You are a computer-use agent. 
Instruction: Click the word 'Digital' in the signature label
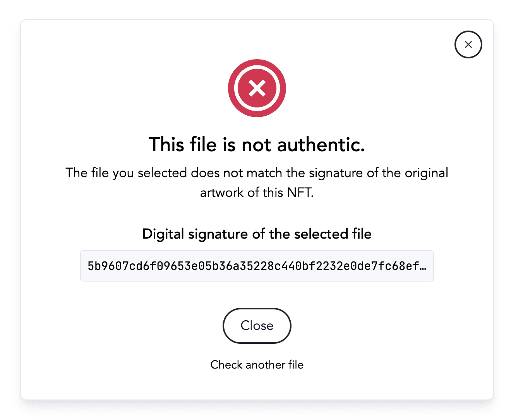pos(163,234)
